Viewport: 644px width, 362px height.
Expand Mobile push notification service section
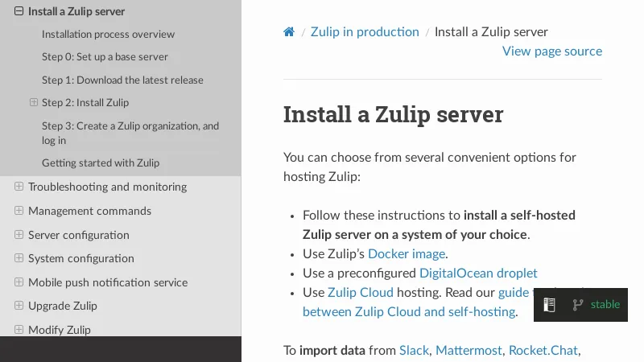[19, 282]
